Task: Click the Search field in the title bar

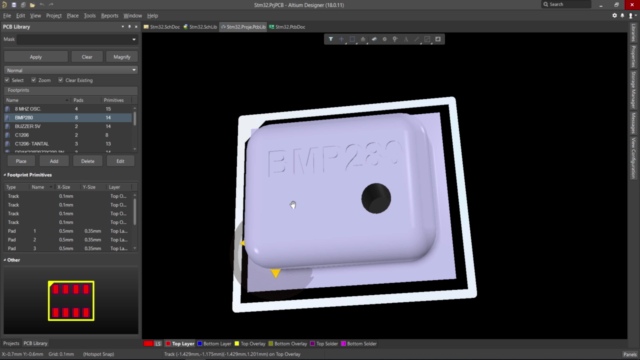Action: (566, 4)
